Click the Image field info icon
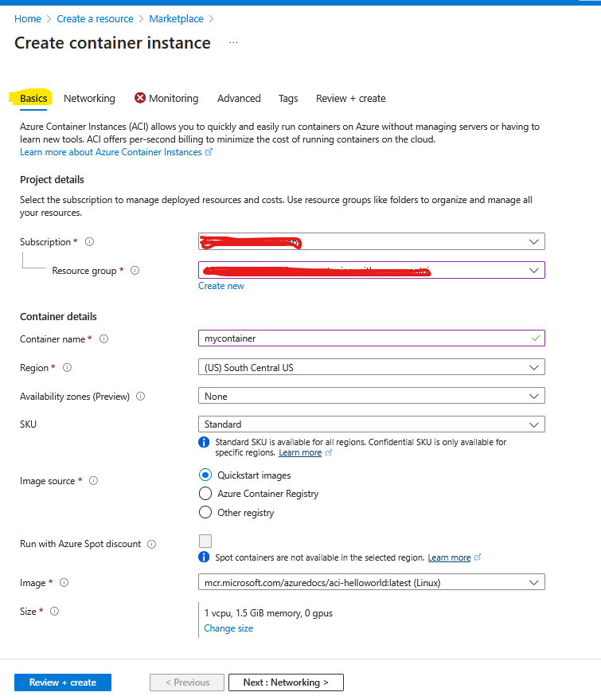601x700 pixels. pos(64,583)
